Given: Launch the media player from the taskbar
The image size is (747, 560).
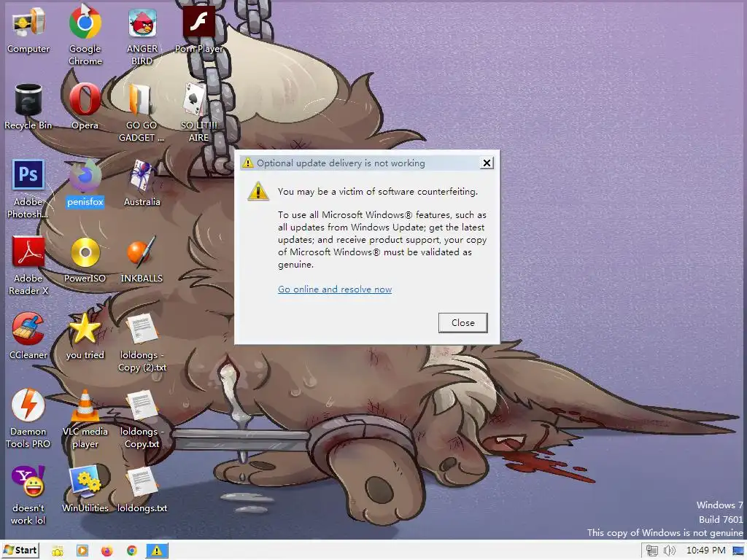Looking at the screenshot, I should (82, 551).
